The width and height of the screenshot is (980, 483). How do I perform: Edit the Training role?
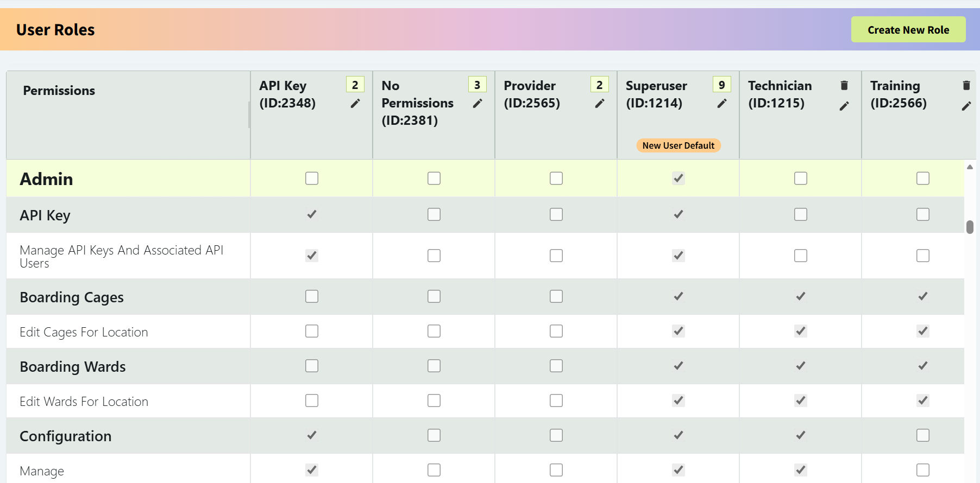[x=966, y=106]
